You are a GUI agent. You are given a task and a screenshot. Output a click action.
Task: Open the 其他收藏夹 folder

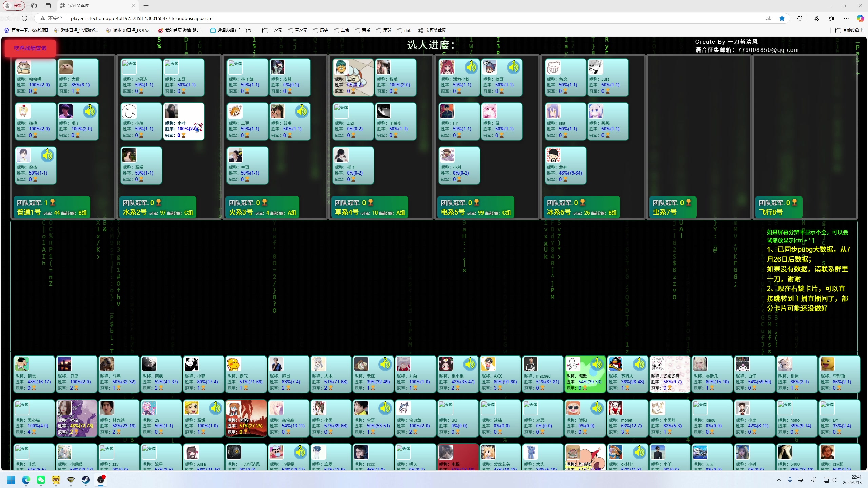click(849, 30)
